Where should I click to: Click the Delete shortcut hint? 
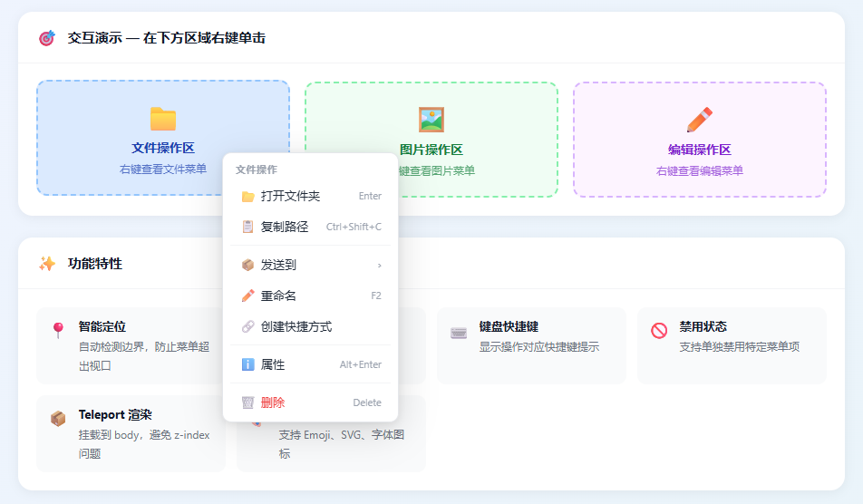point(367,402)
